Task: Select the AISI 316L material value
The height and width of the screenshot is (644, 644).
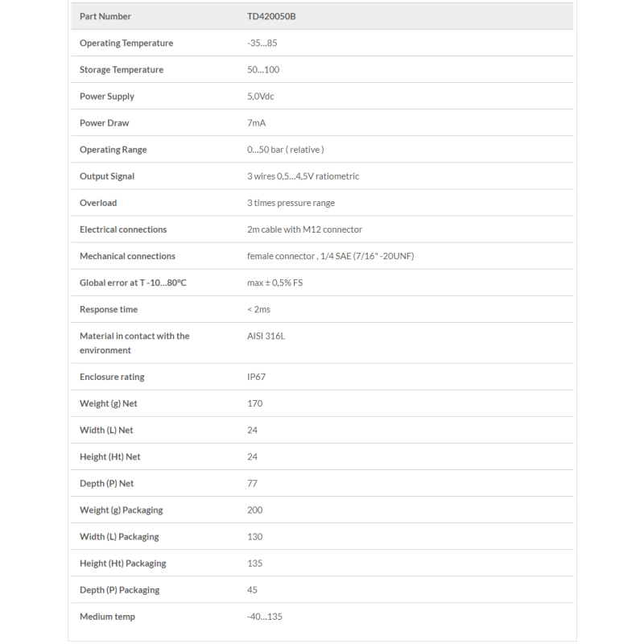Action: pyautogui.click(x=266, y=336)
